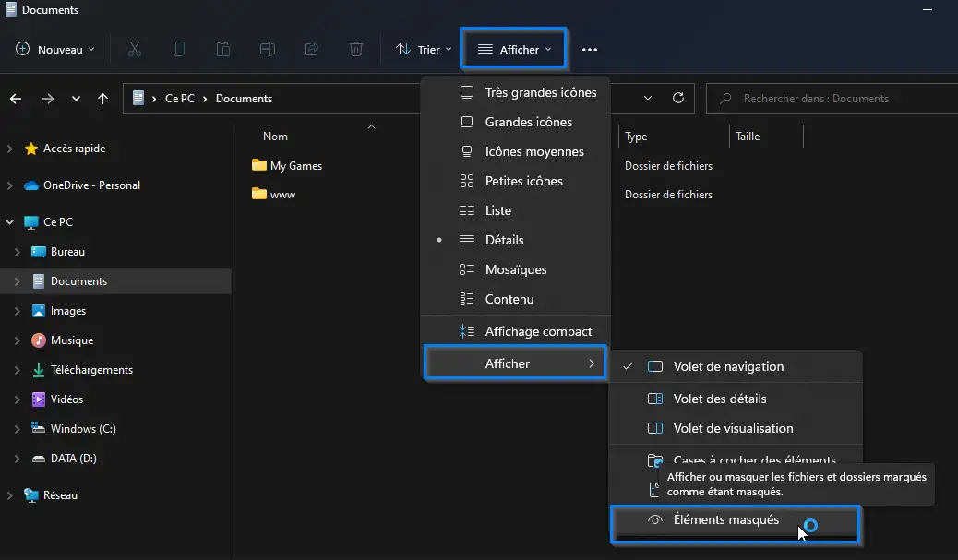Click the Accès rapide star icon
958x560 pixels.
(x=31, y=149)
